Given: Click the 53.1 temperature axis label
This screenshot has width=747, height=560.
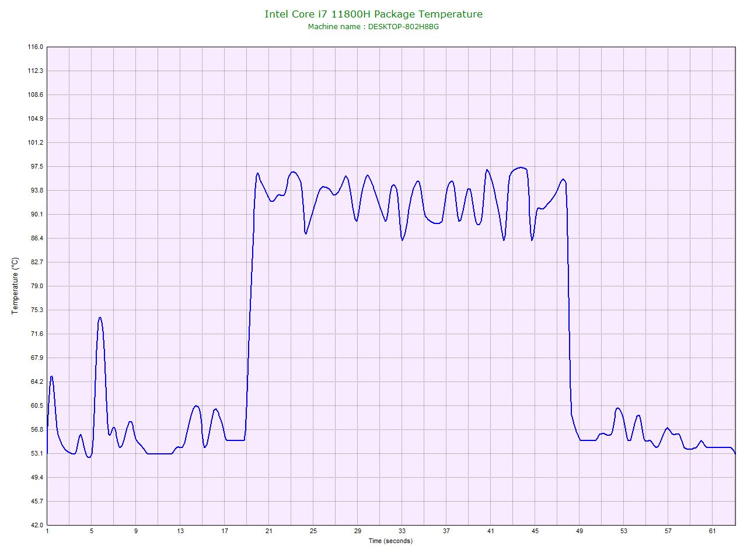Looking at the screenshot, I should [37, 453].
